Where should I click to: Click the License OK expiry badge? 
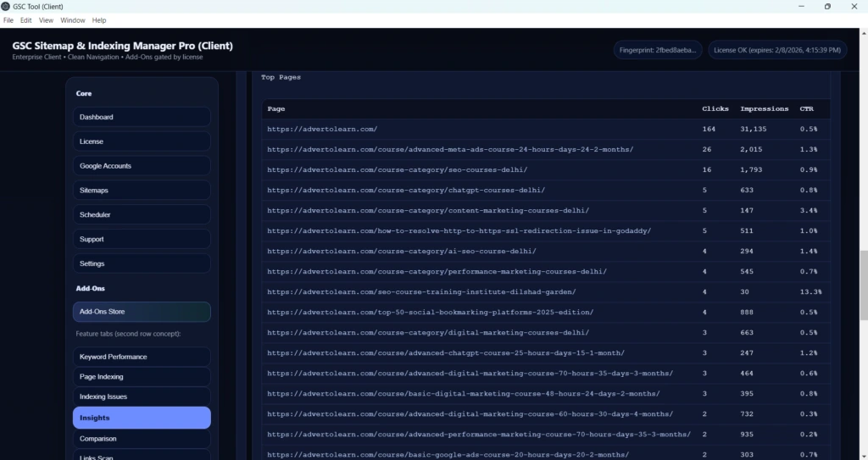coord(777,50)
